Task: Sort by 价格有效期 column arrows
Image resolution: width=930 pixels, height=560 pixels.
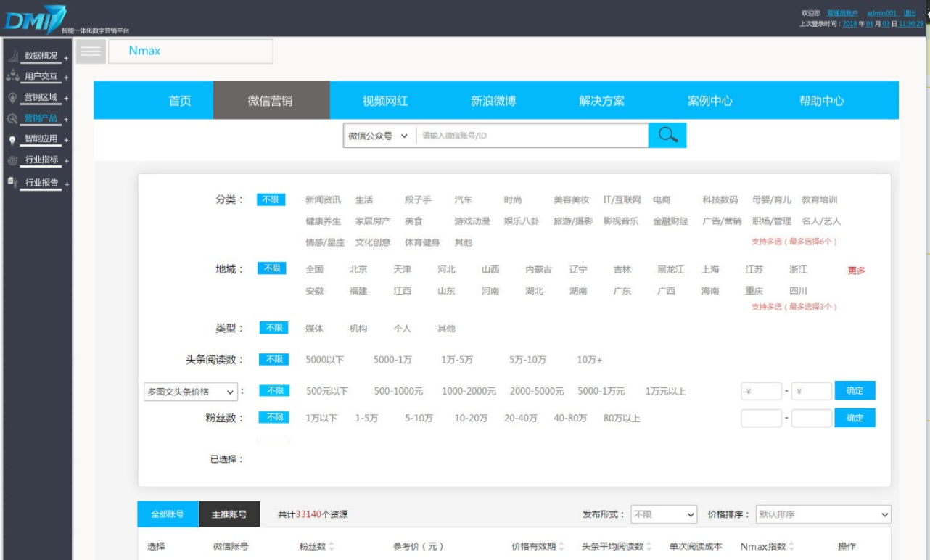Action: pos(561,546)
